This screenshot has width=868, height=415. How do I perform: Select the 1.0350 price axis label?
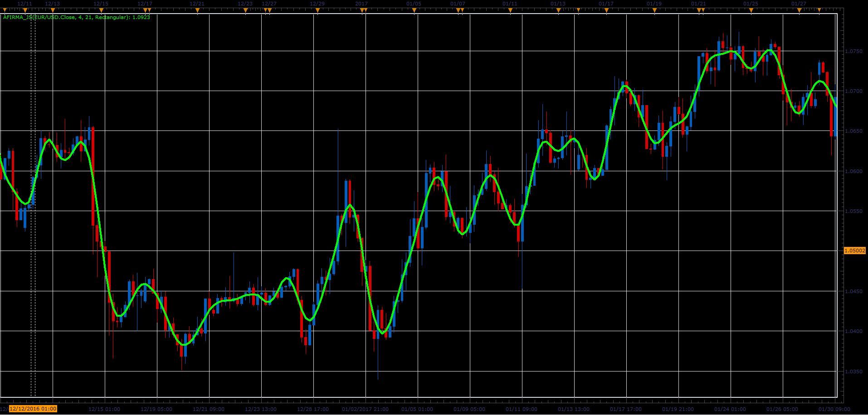(x=854, y=372)
